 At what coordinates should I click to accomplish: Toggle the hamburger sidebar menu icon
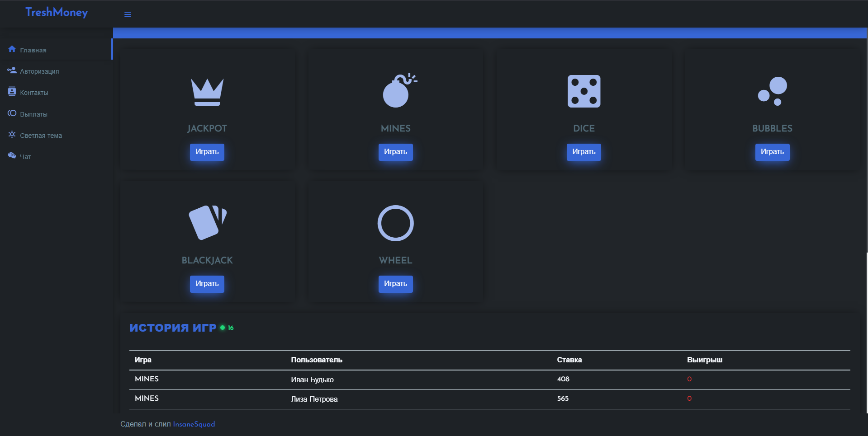128,14
